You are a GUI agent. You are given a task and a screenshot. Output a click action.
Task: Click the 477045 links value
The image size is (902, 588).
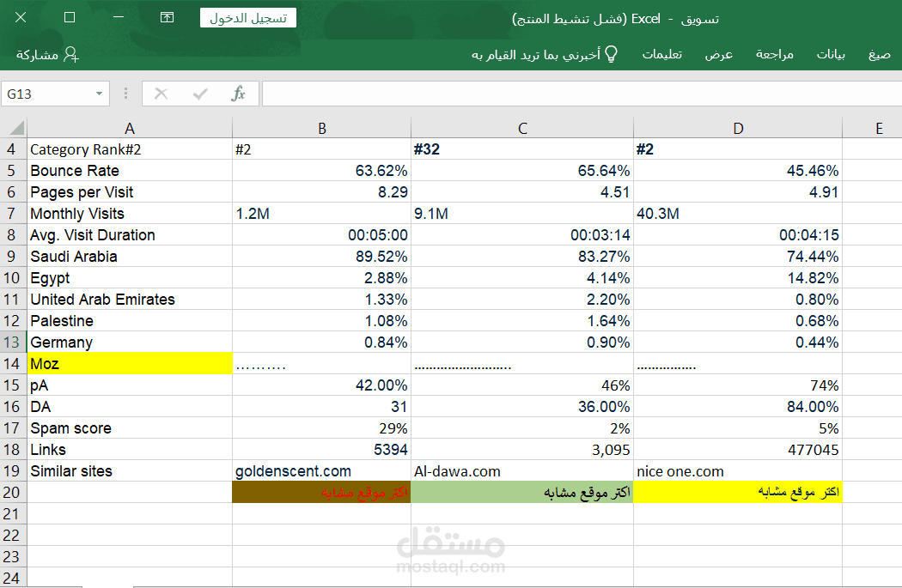point(738,450)
